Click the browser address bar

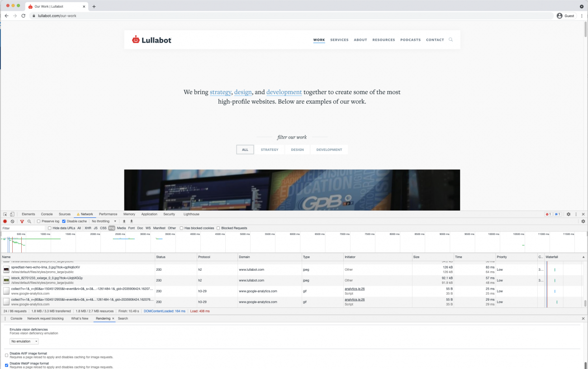click(292, 16)
